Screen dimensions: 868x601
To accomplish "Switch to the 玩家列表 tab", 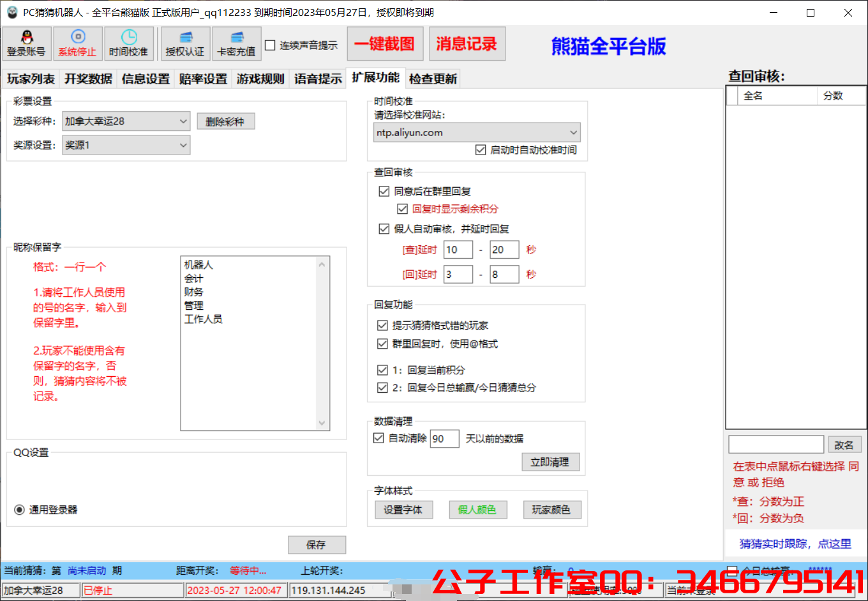I will pos(31,79).
